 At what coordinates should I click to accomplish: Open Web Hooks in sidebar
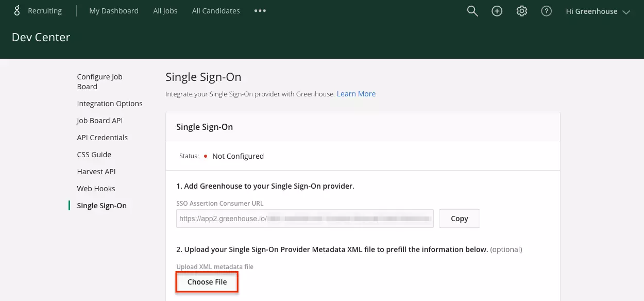click(96, 189)
